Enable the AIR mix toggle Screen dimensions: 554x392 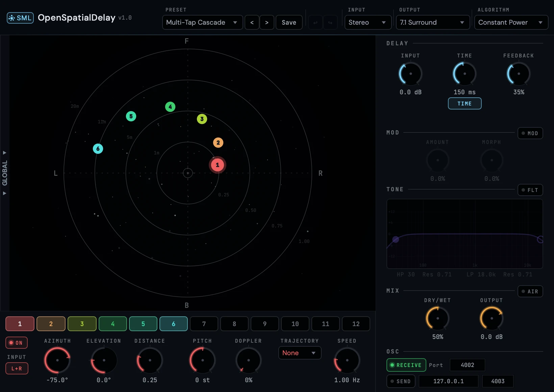tap(530, 291)
